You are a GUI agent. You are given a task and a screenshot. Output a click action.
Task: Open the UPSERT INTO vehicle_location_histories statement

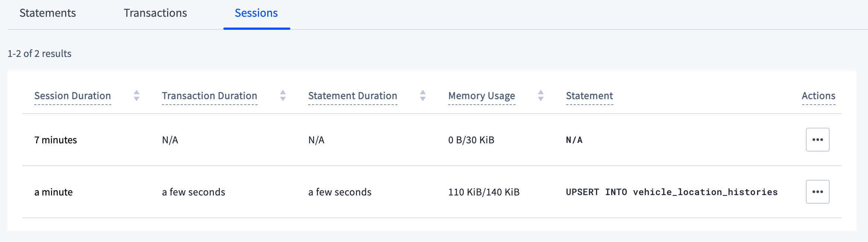tap(671, 192)
